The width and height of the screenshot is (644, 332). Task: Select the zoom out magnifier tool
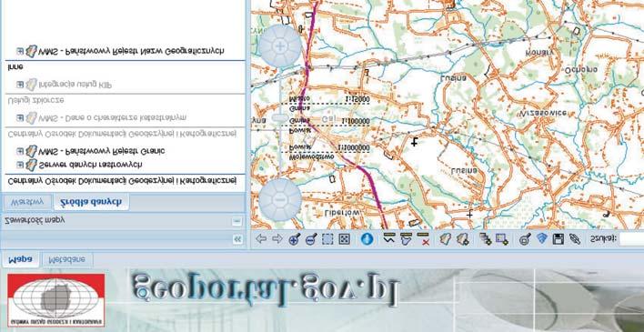pos(311,239)
